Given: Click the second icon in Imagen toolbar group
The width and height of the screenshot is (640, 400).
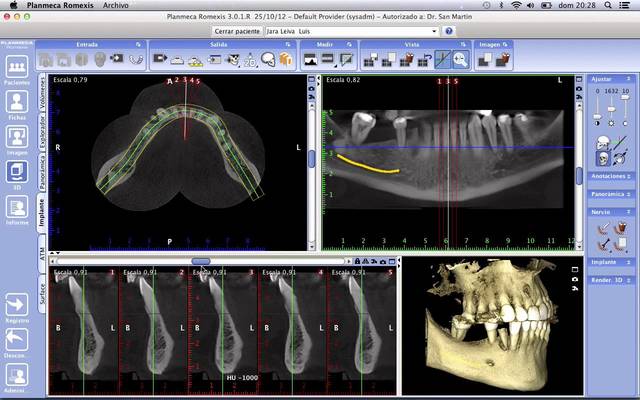Looking at the screenshot, I should [503, 60].
